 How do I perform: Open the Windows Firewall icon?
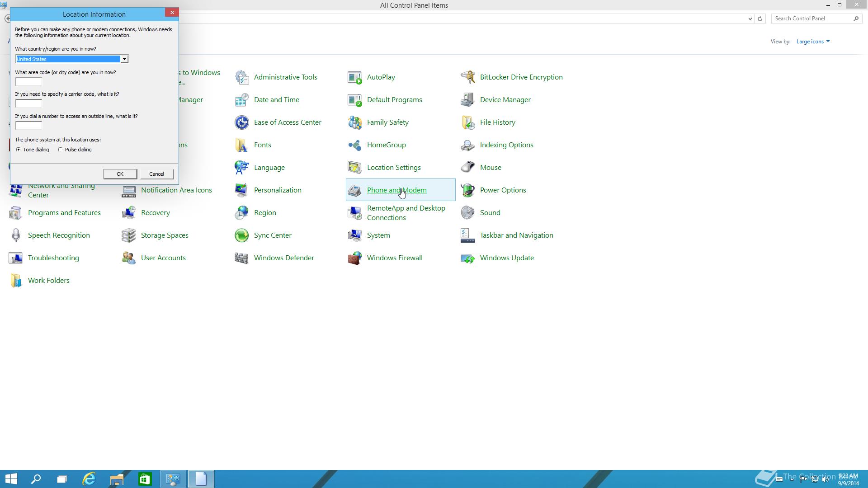click(x=355, y=258)
